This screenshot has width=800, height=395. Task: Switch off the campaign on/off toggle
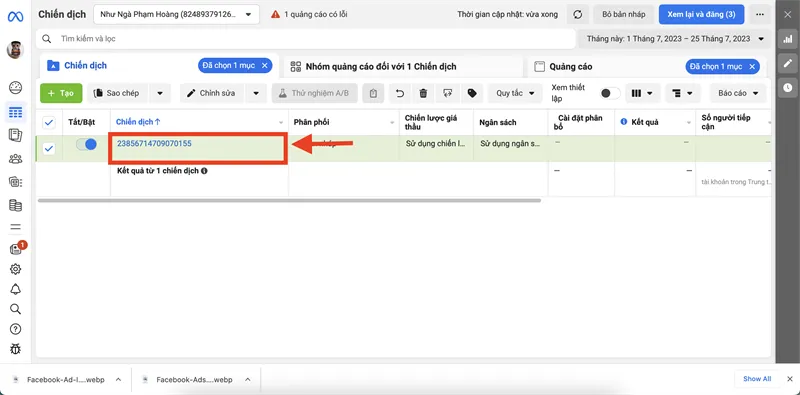pos(86,144)
